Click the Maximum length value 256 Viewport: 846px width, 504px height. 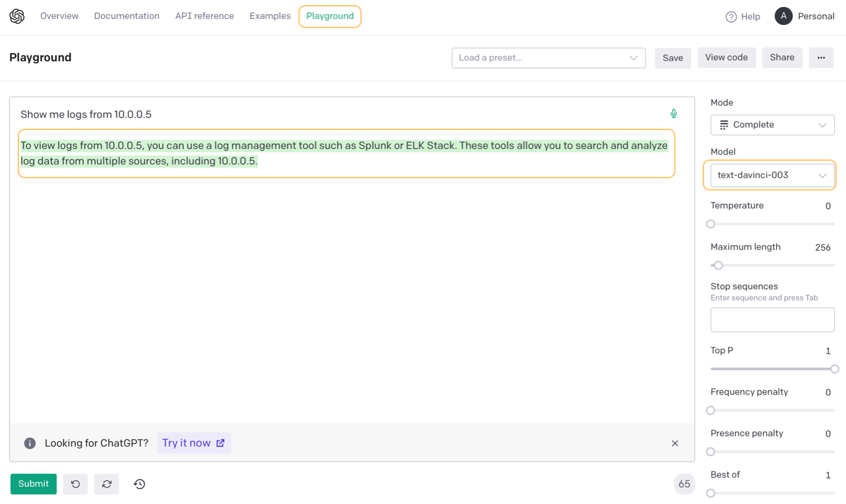click(823, 248)
